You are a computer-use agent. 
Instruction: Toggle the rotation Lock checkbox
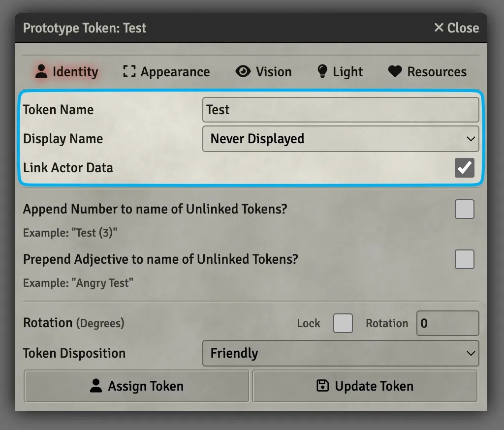coord(343,323)
